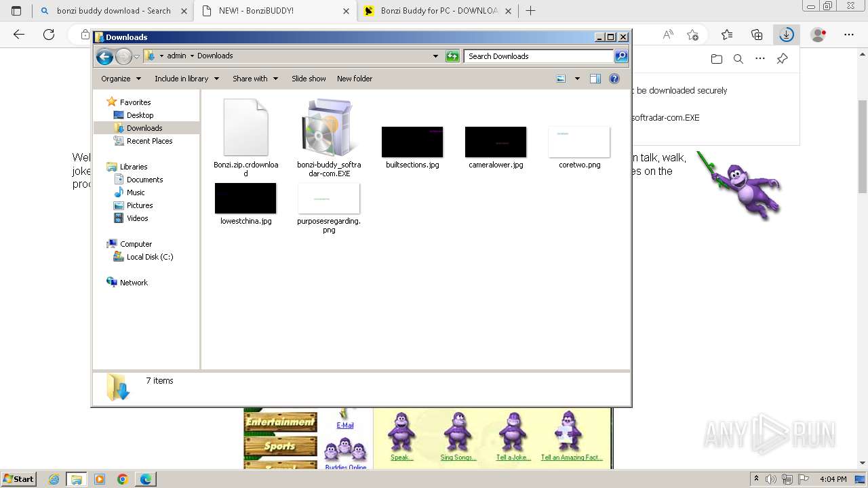Open Include in library dropdown
The image size is (868, 488).
click(x=187, y=79)
